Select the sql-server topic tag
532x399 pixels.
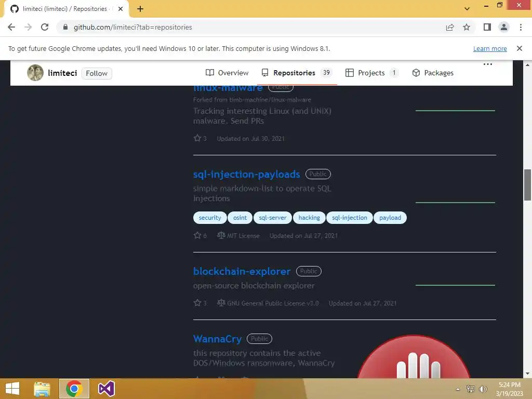pos(272,218)
